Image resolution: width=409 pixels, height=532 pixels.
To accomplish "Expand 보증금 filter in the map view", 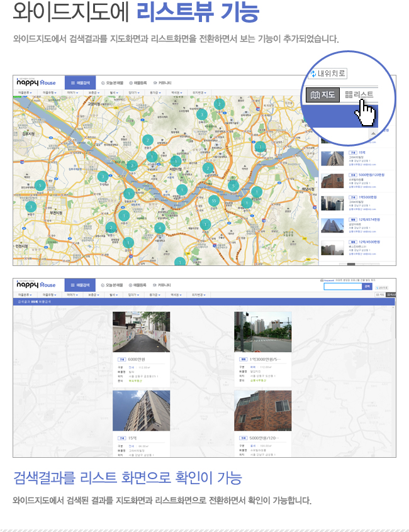I will [94, 92].
